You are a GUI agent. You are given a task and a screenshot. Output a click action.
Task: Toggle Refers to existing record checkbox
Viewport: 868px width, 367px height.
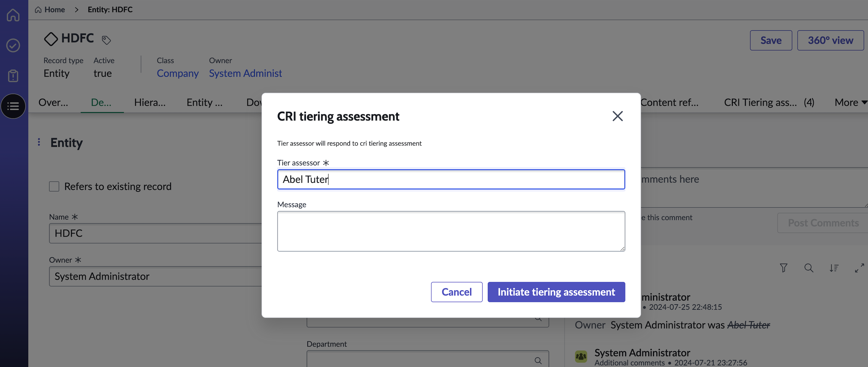pyautogui.click(x=54, y=186)
